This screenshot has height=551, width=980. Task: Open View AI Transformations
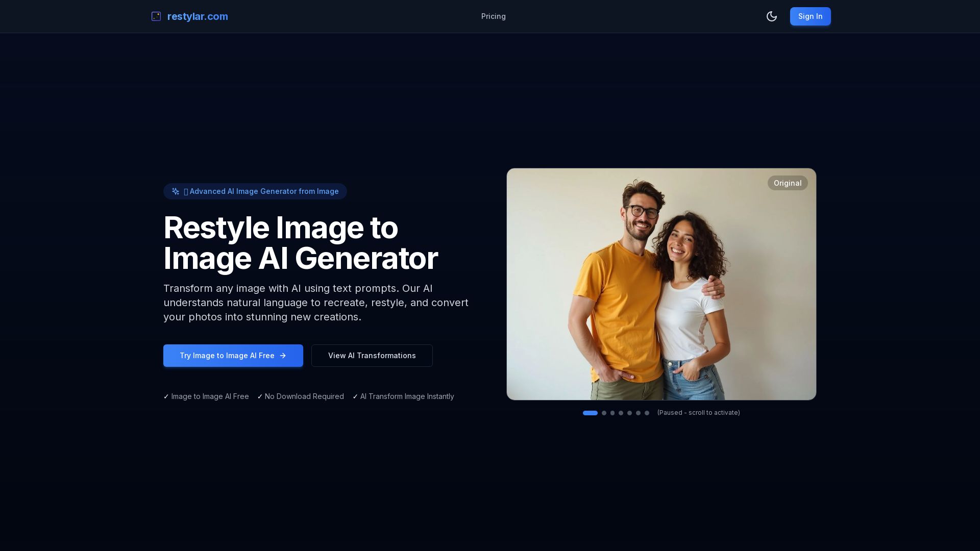pyautogui.click(x=372, y=356)
